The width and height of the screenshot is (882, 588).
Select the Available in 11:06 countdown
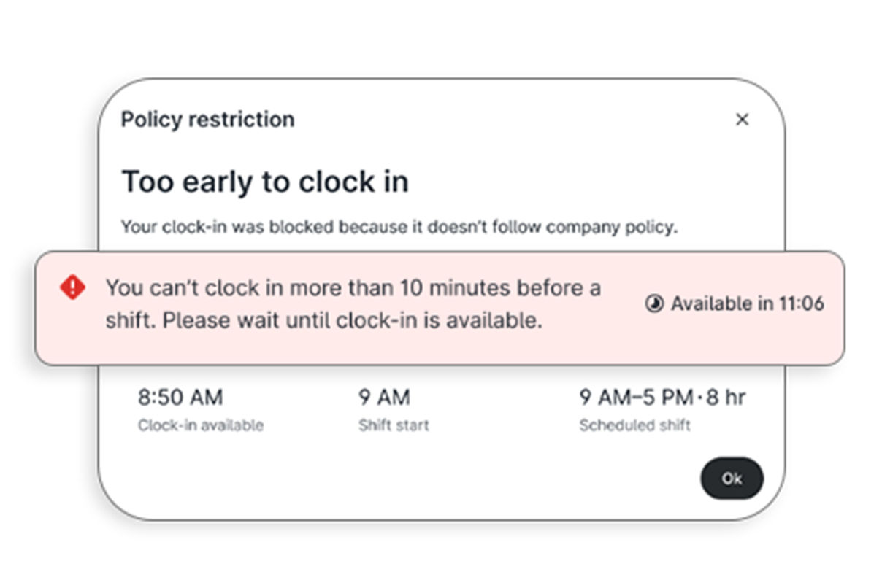[735, 303]
